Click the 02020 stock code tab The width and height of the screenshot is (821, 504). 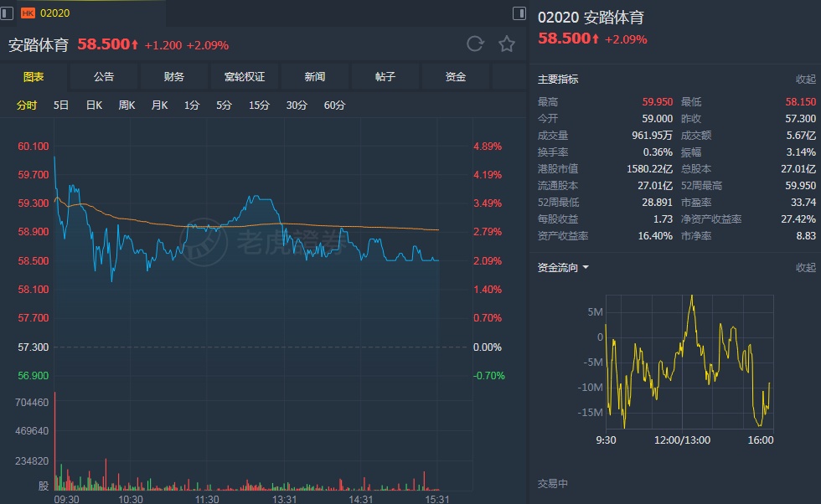[55, 13]
